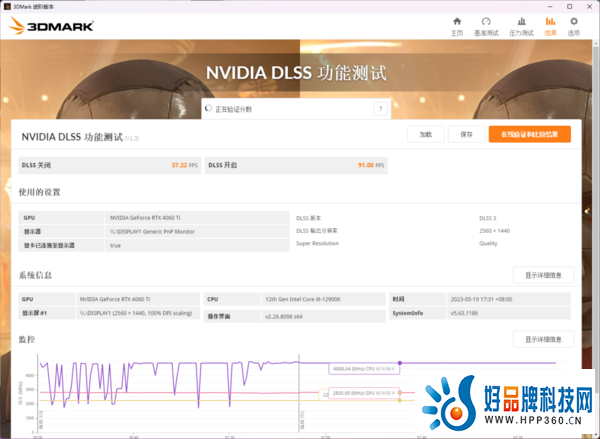Click the DISPLAY1 Generic PnP Monitor value

click(x=152, y=232)
